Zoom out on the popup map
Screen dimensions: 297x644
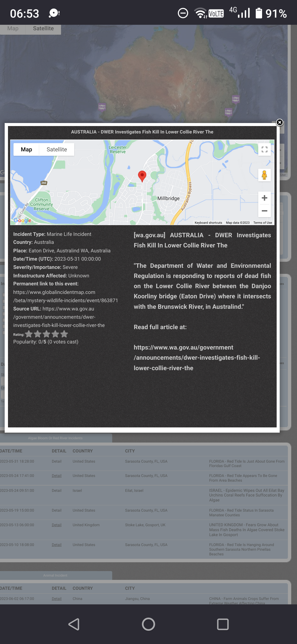point(264,211)
